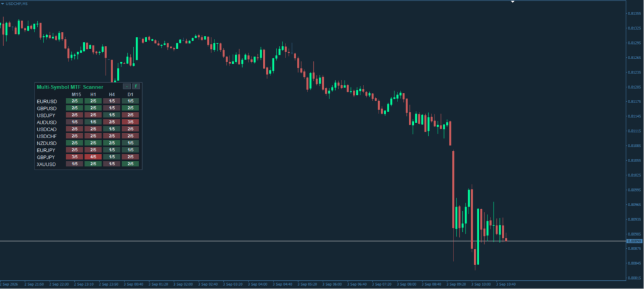Click EURUSD D1 signal cell
Viewport: 644px width, 289px height.
(x=130, y=101)
